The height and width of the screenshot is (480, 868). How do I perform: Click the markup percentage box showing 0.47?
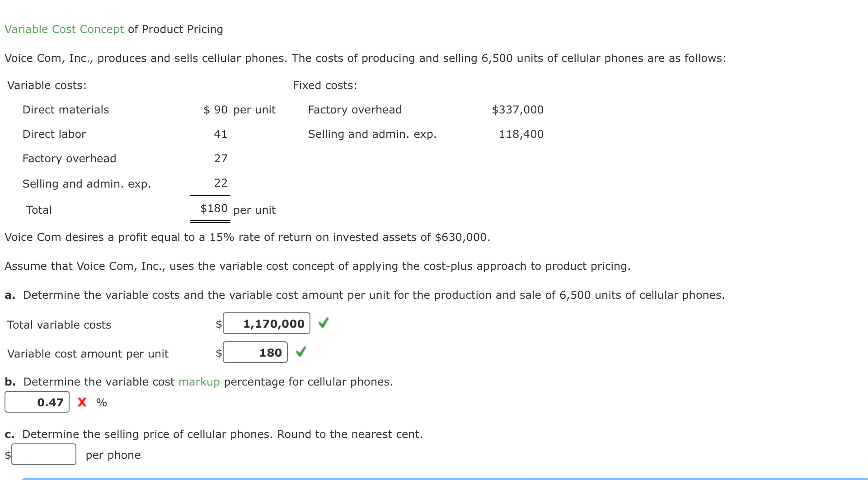point(37,401)
